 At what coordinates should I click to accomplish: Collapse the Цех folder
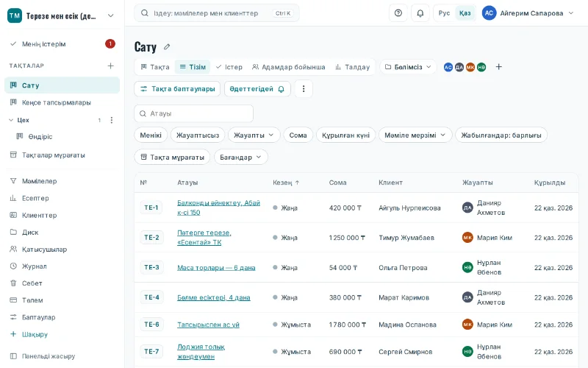point(11,120)
